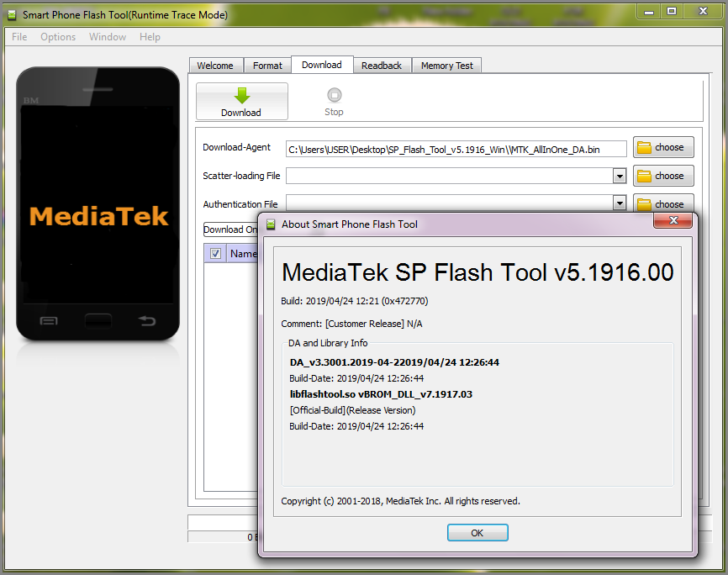Choose Authentication file via folder button
Image resolution: width=728 pixels, height=575 pixels.
663,204
